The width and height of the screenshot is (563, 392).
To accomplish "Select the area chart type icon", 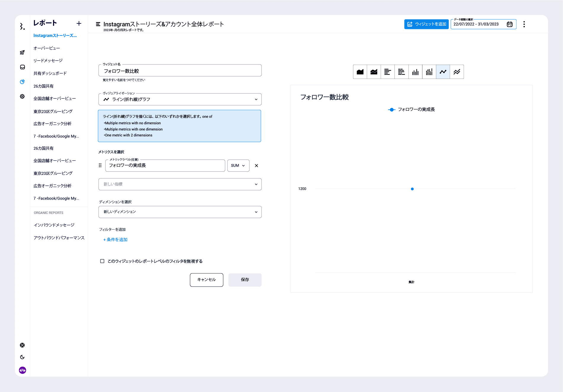I will pos(360,72).
